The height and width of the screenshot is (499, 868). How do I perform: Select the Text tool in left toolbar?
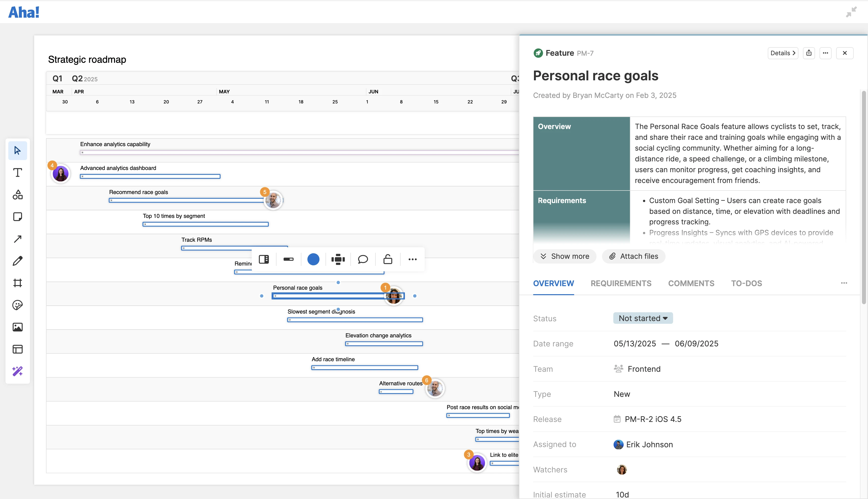(18, 172)
